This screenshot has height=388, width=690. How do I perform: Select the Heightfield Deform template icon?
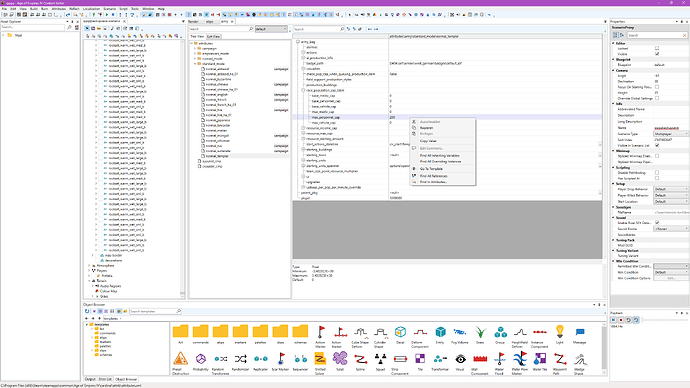pos(520,332)
